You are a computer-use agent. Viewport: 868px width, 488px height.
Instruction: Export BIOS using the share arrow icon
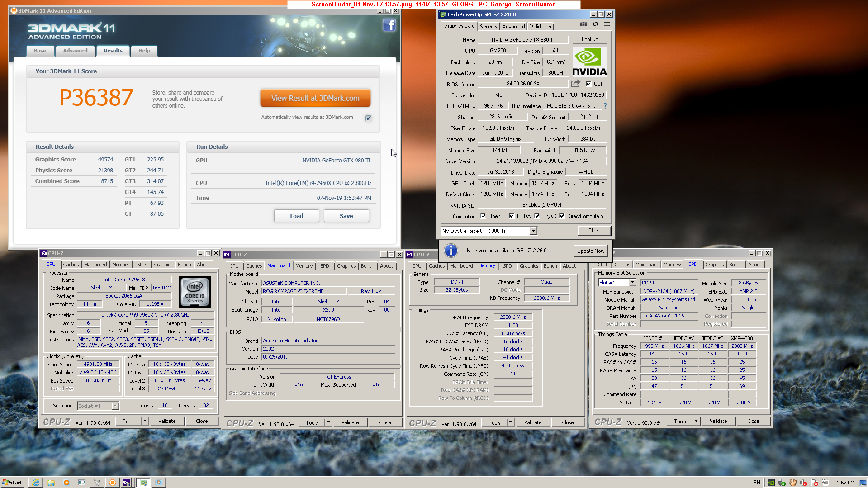tap(575, 84)
